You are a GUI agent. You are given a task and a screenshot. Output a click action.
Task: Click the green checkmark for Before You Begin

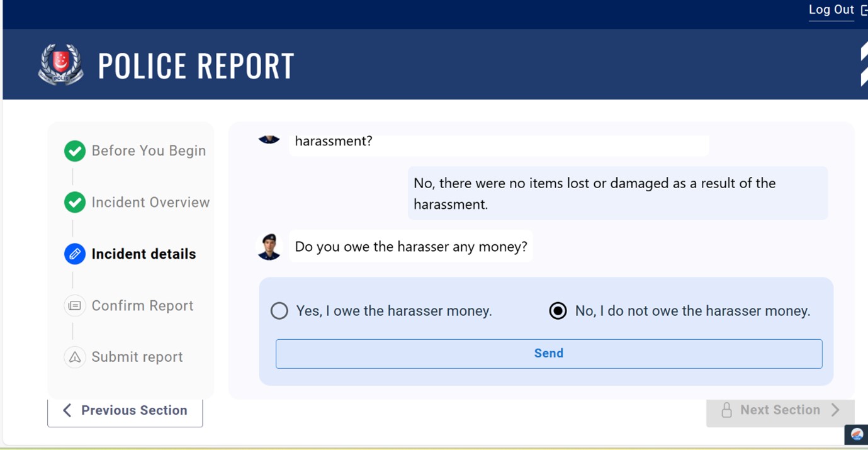[74, 150]
